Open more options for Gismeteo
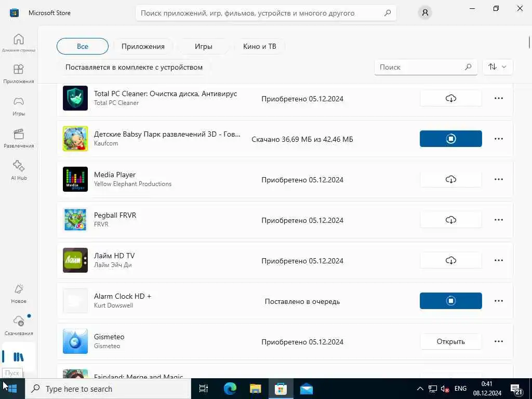 [498, 341]
